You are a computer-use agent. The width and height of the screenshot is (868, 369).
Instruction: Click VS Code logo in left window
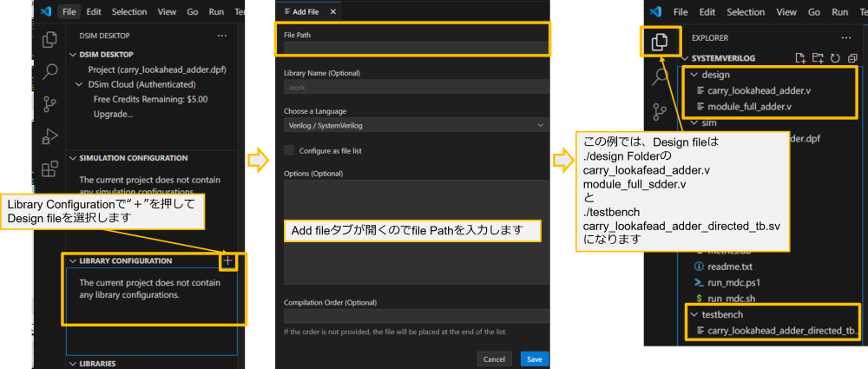45,11
